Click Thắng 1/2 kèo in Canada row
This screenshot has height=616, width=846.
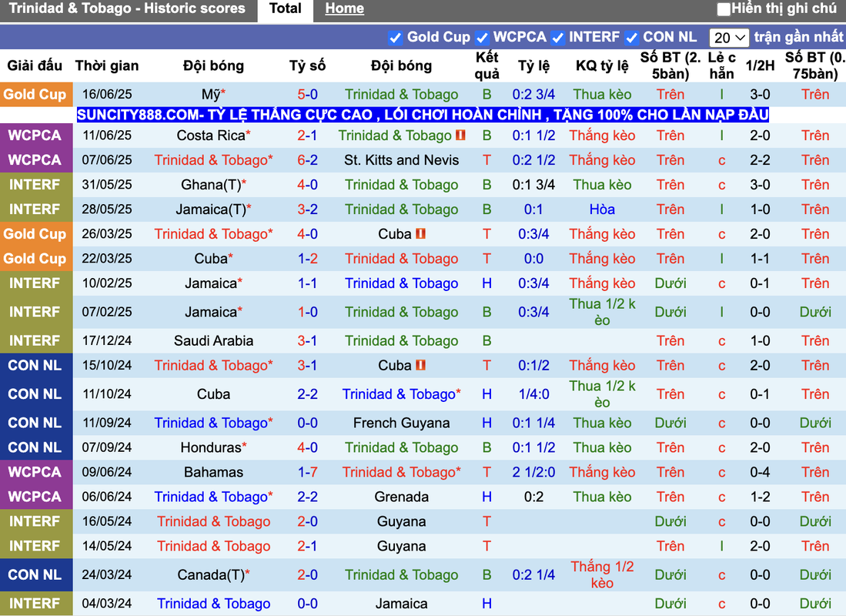tap(602, 575)
